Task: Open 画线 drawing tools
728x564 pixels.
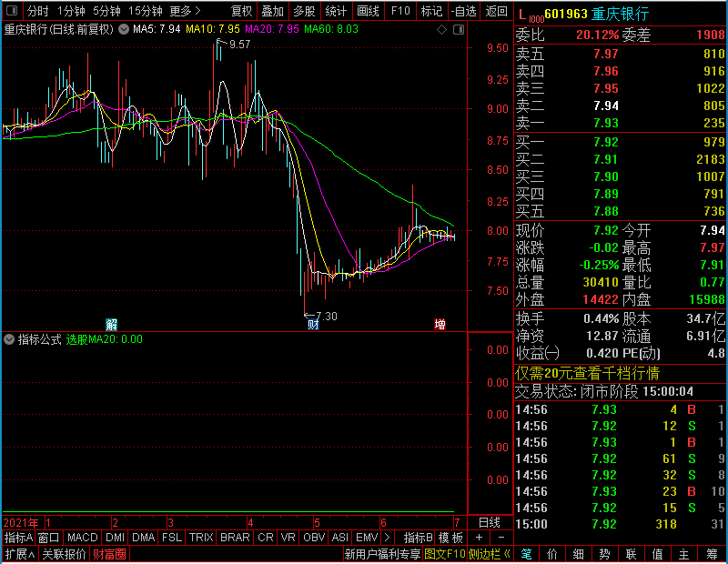Action: tap(368, 11)
